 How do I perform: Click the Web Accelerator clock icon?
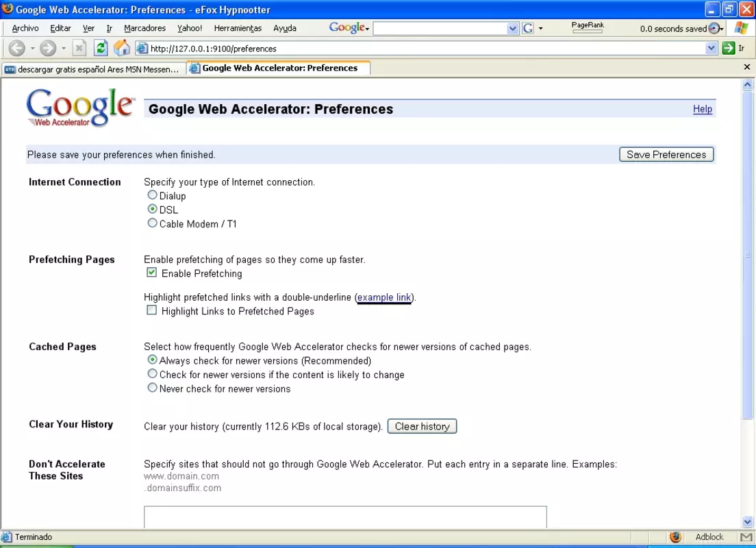[x=714, y=29]
